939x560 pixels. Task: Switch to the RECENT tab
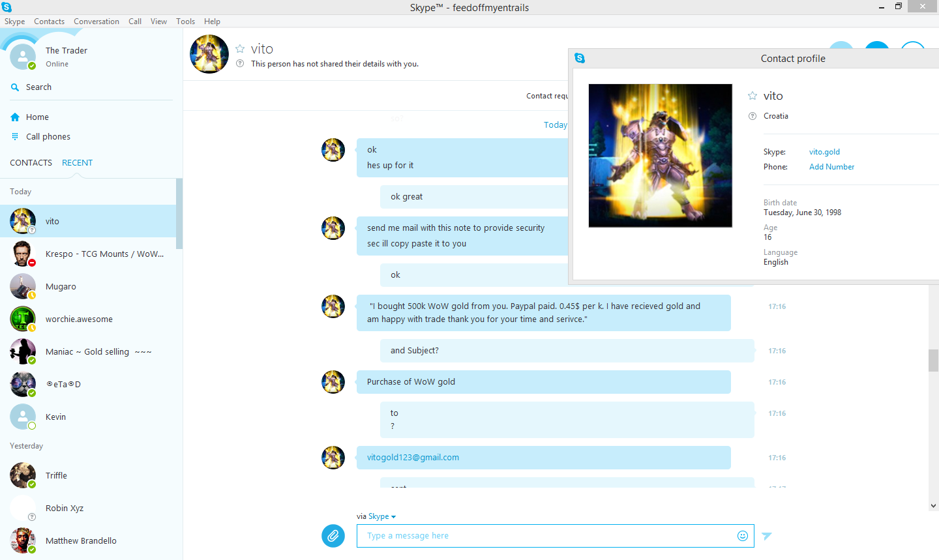point(77,163)
